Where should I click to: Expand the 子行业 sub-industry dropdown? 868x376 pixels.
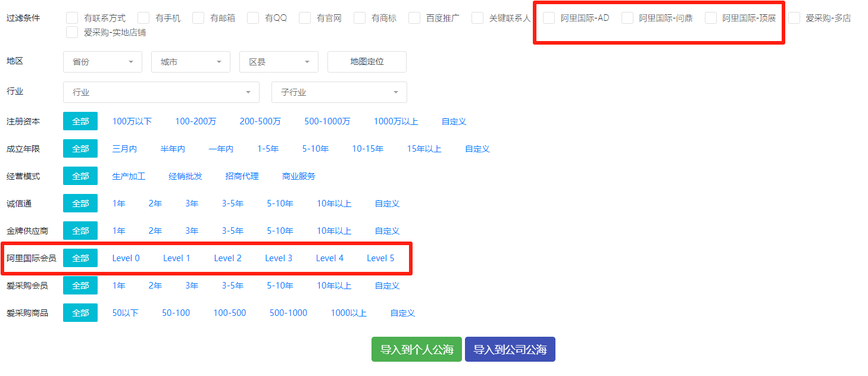(339, 92)
